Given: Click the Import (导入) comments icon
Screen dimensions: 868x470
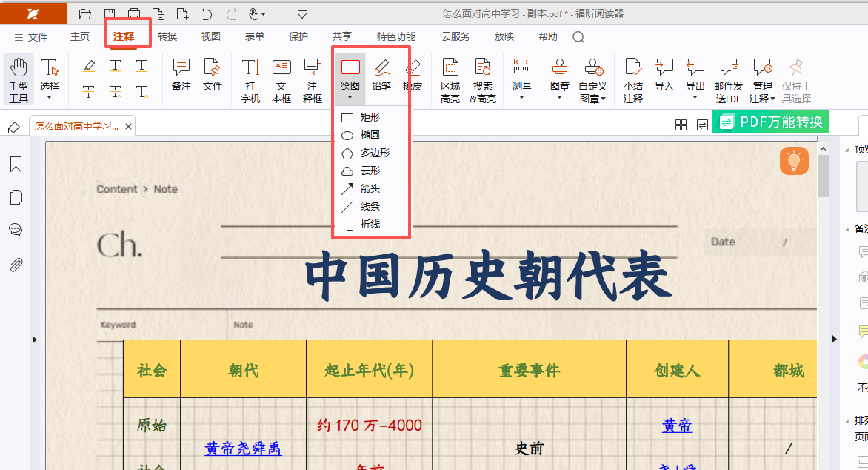Looking at the screenshot, I should click(x=664, y=76).
